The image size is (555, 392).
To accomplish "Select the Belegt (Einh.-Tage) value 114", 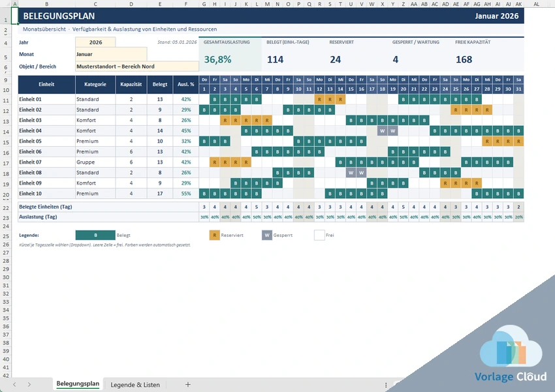I will point(275,59).
